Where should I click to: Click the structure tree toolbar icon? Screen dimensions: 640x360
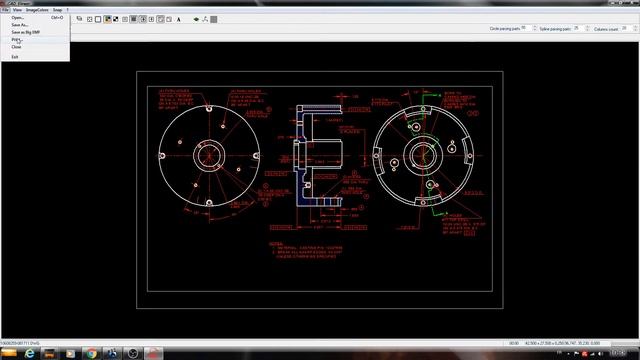pyautogui.click(x=205, y=19)
